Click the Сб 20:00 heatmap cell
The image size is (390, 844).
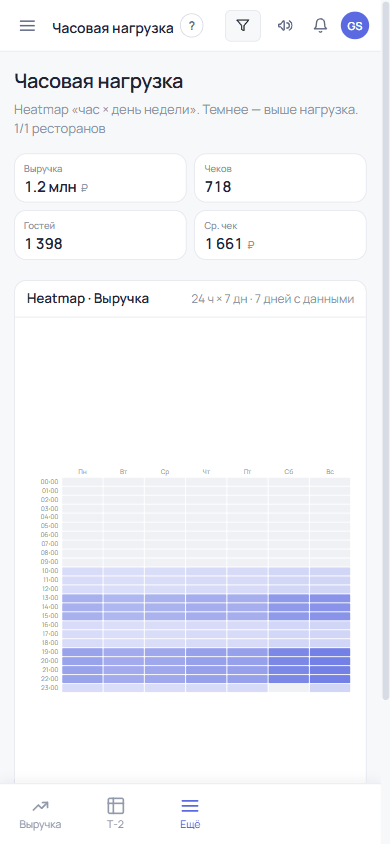point(289,661)
